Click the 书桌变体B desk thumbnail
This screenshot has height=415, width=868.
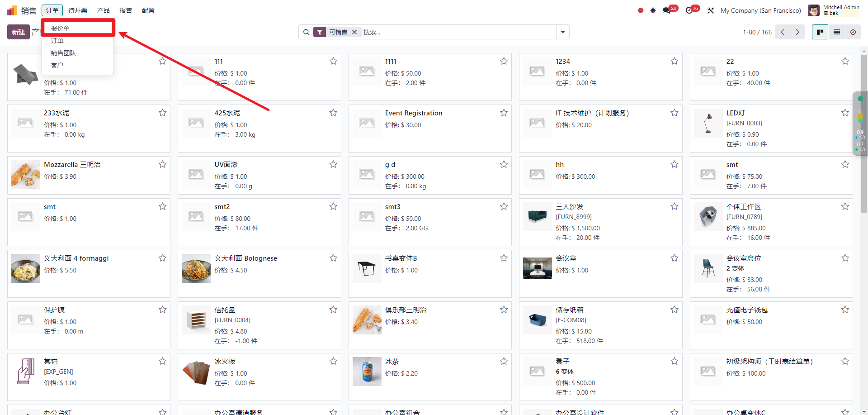click(367, 268)
